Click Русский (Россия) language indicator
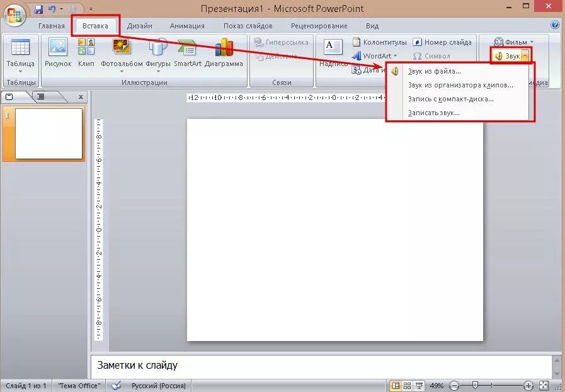The height and width of the screenshot is (392, 565). [159, 386]
